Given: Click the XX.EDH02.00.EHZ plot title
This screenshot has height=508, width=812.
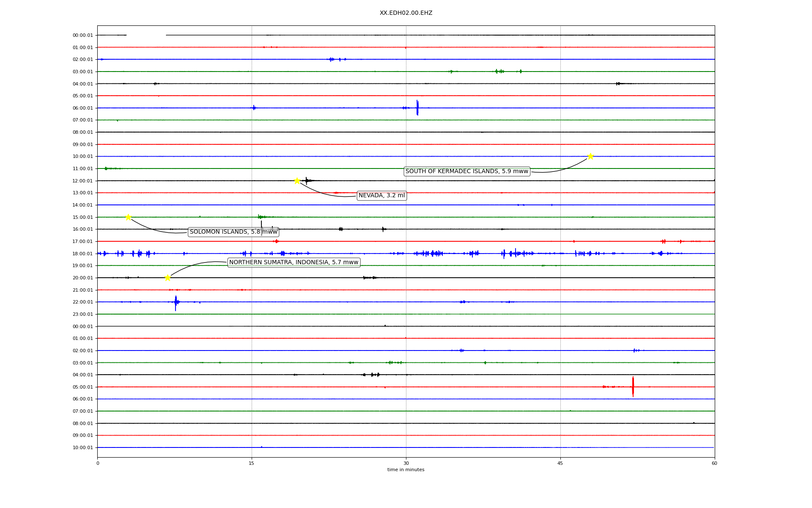Looking at the screenshot, I should (406, 13).
